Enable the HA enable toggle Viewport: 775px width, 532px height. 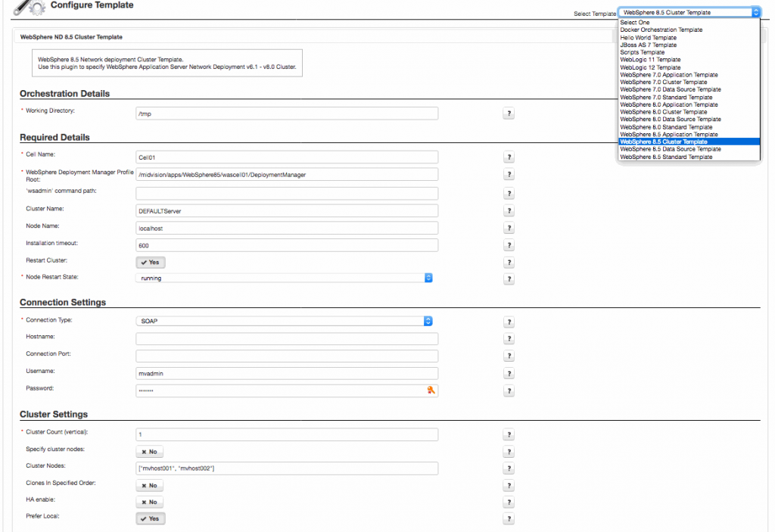coord(149,502)
